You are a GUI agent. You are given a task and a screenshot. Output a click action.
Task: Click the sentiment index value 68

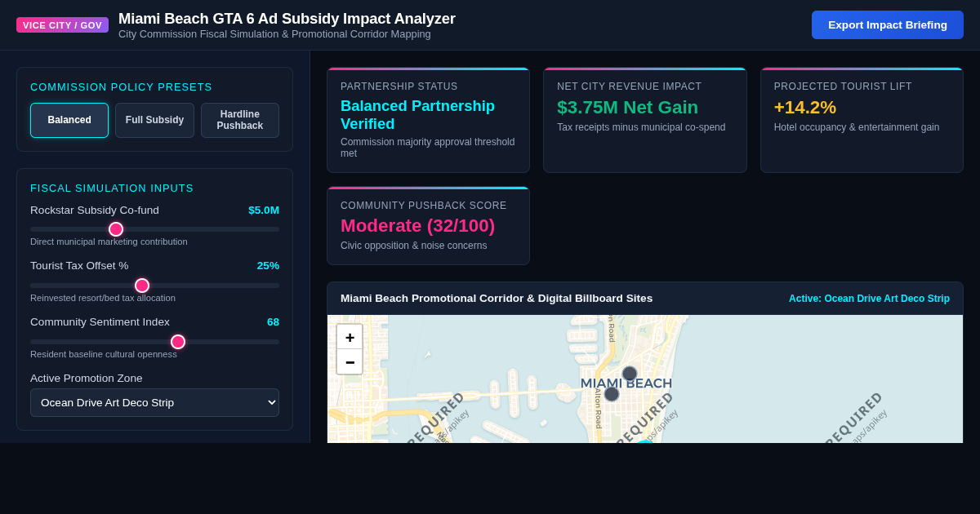(273, 321)
